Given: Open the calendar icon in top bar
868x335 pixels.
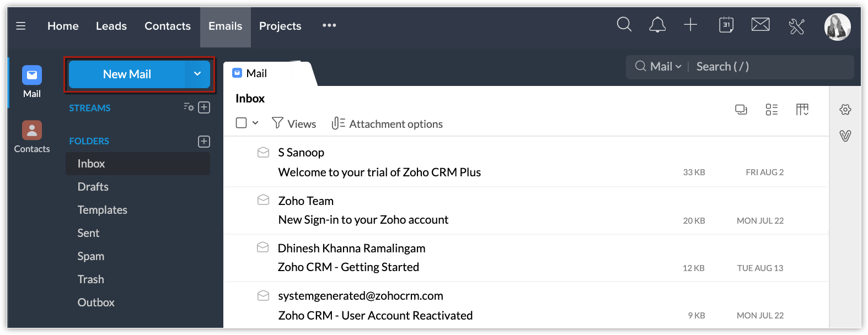Looking at the screenshot, I should tap(726, 25).
